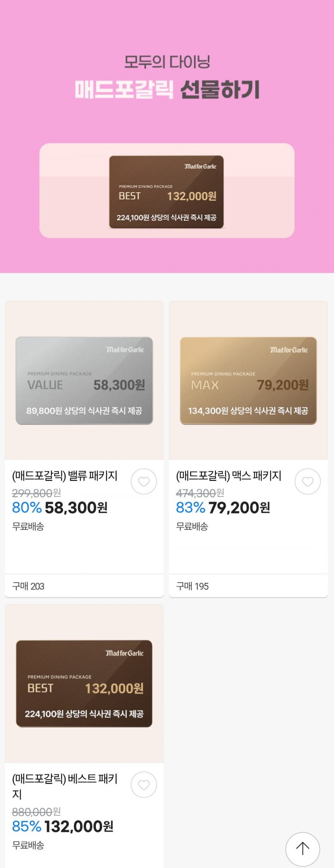
Task: Click the 83% discount label
Action: click(190, 508)
